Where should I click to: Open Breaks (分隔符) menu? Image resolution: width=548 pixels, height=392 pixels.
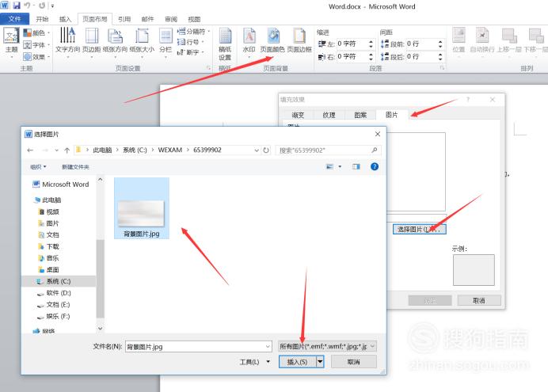(193, 32)
